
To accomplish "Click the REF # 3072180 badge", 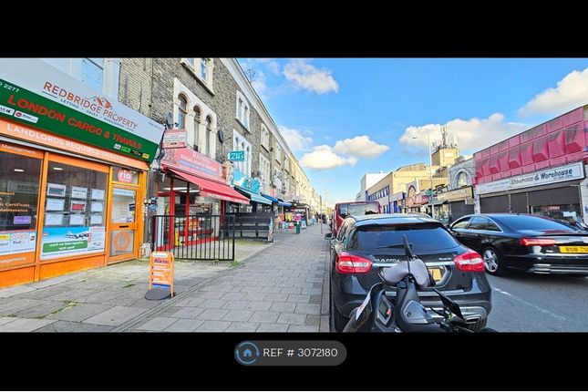I will pyautogui.click(x=290, y=353).
